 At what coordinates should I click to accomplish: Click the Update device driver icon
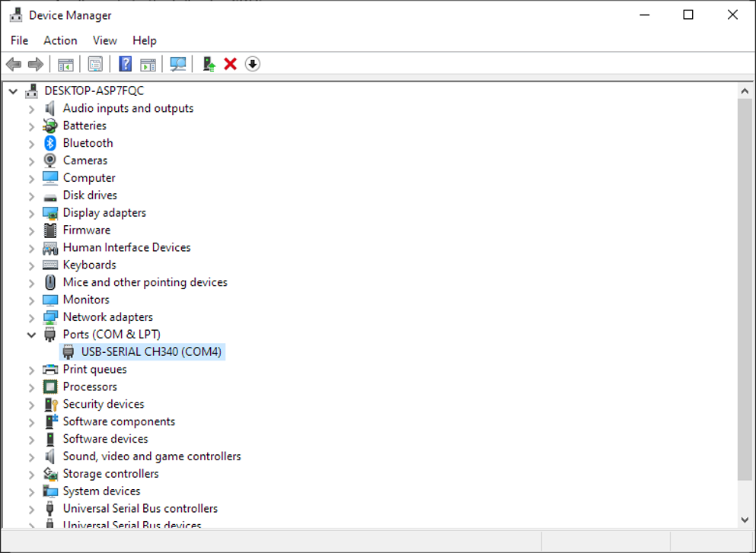pyautogui.click(x=209, y=64)
